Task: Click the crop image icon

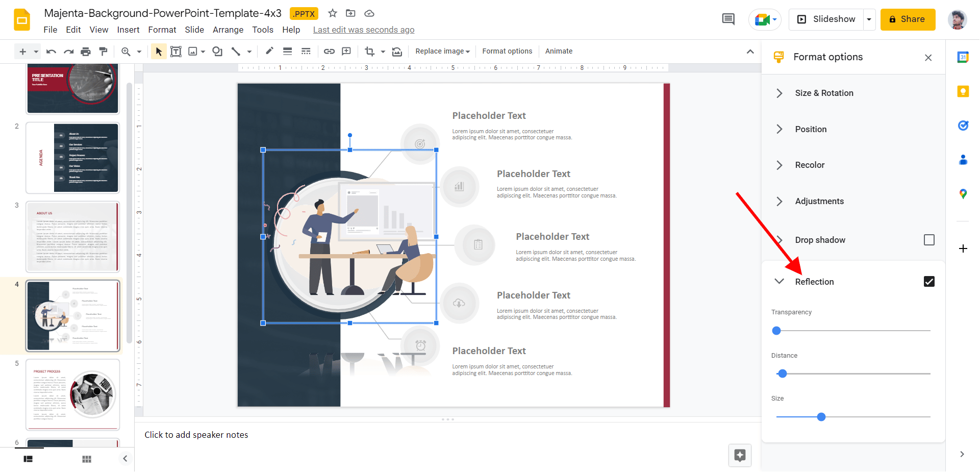Action: 370,52
